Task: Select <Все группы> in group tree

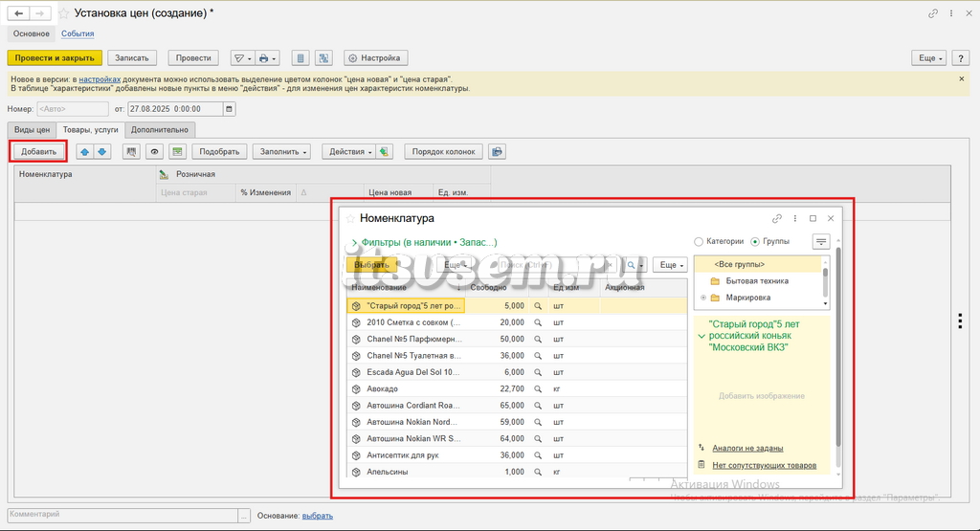Action: pyautogui.click(x=740, y=264)
